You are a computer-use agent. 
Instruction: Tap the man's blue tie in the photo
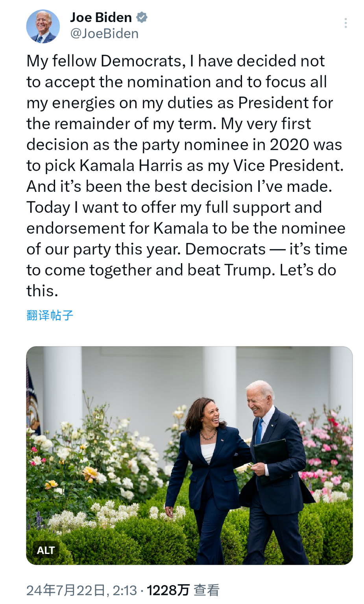[x=259, y=431]
